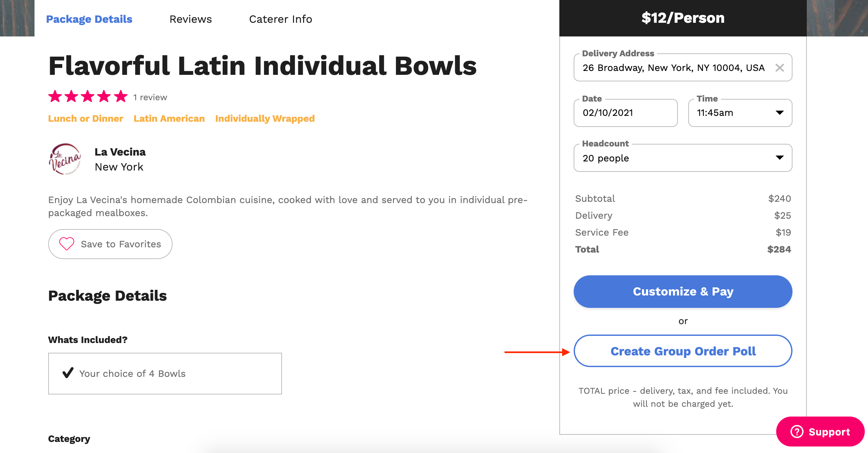Click the question mark Support icon
This screenshot has width=868, height=453.
[797, 432]
